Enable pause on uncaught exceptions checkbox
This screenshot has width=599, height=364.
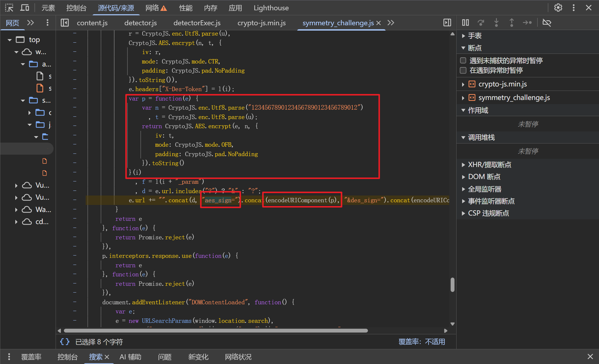coord(463,61)
